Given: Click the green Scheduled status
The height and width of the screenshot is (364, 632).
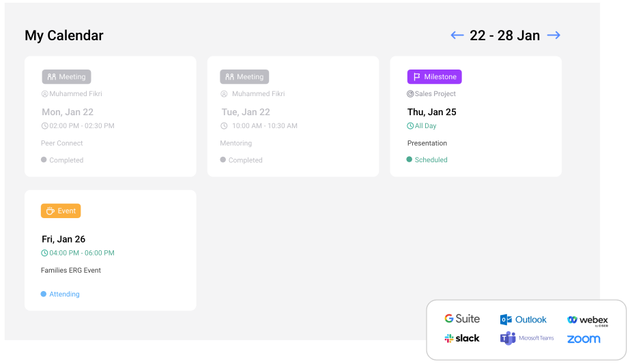Looking at the screenshot, I should click(431, 160).
